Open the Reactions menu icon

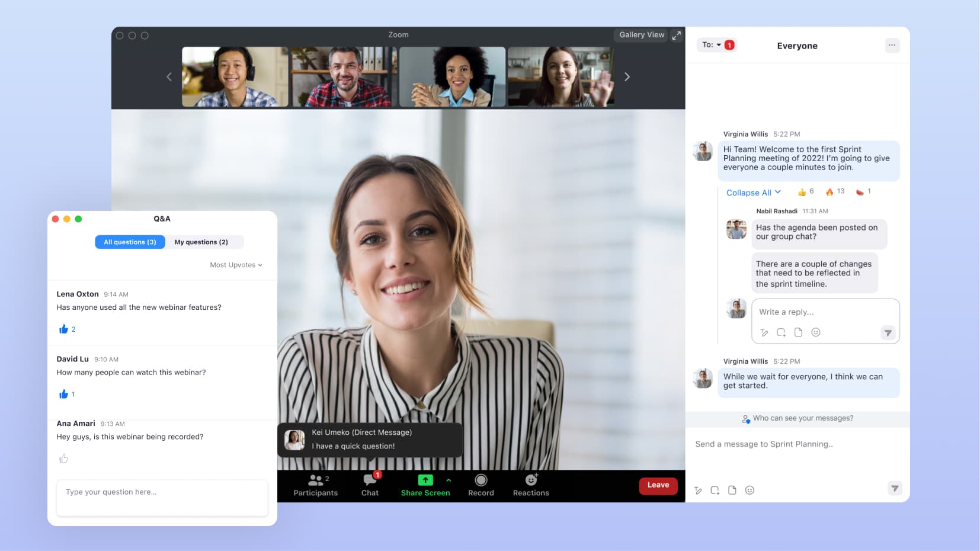click(x=531, y=480)
